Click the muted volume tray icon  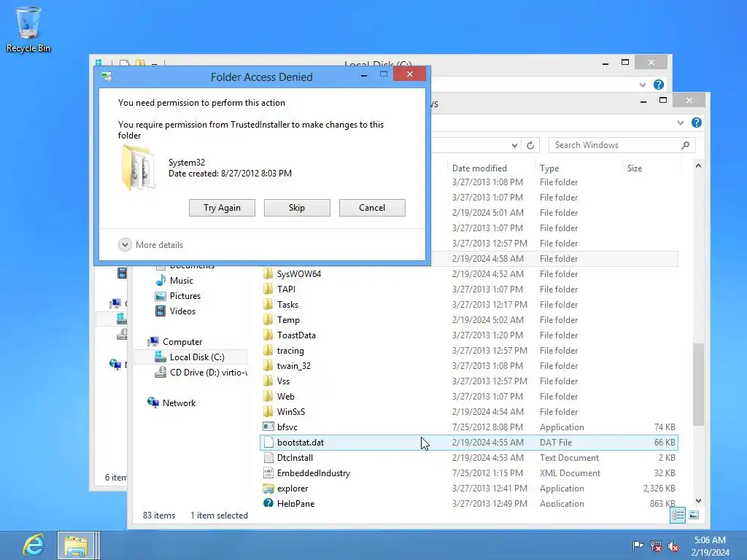[673, 545]
